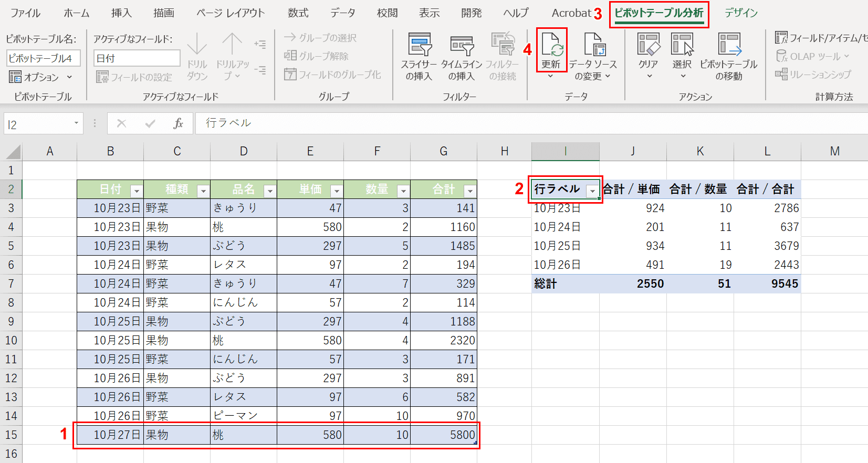Screen dimensions: 868x463
Task: Click タイムラインの挿入 icon
Action: coord(462,45)
